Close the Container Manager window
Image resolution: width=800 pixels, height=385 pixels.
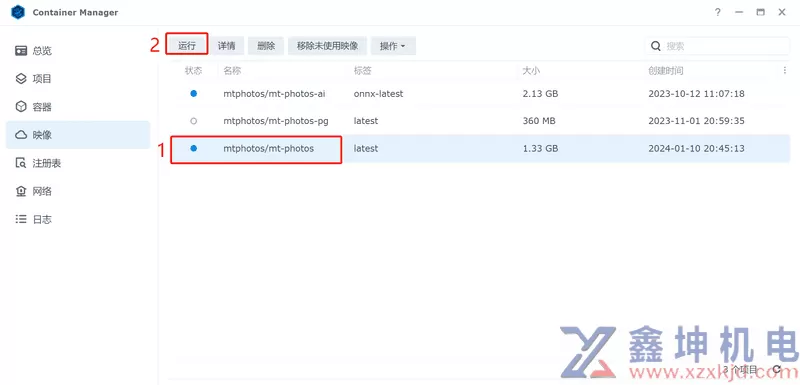point(782,12)
